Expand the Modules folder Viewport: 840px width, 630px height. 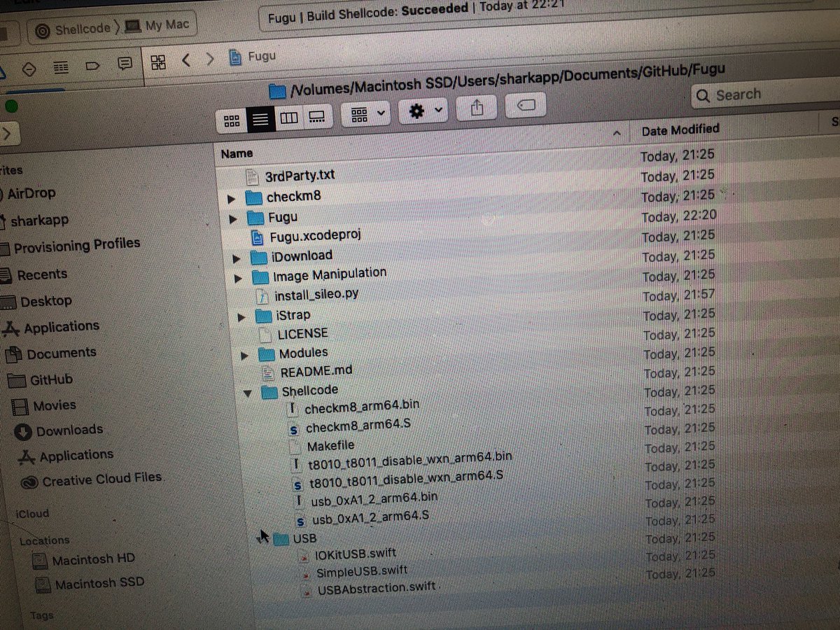pyautogui.click(x=245, y=356)
